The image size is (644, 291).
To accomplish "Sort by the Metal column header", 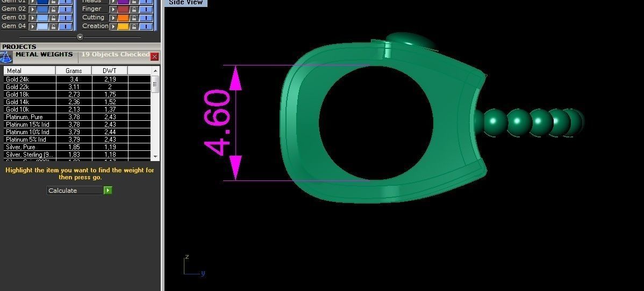I will [x=30, y=70].
